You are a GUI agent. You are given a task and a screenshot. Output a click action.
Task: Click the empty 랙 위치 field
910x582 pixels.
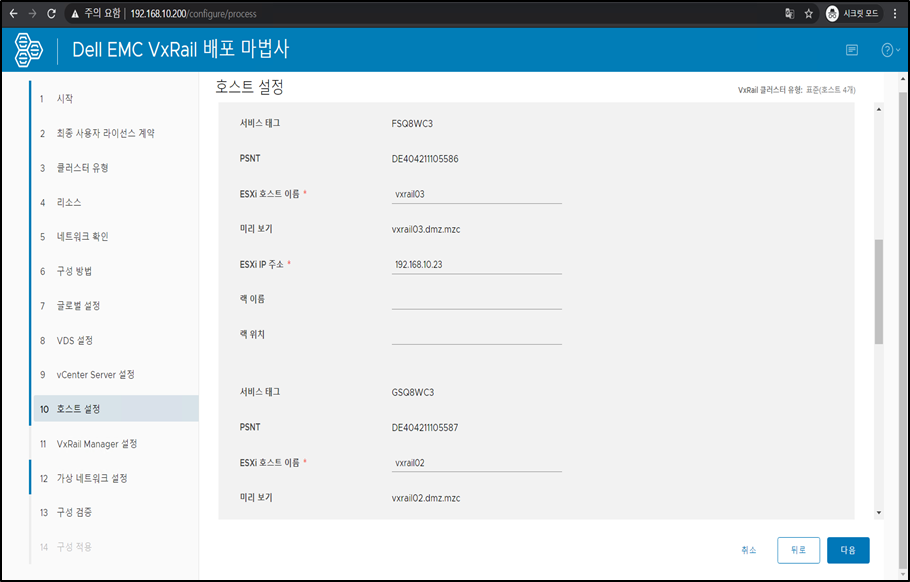click(x=476, y=335)
